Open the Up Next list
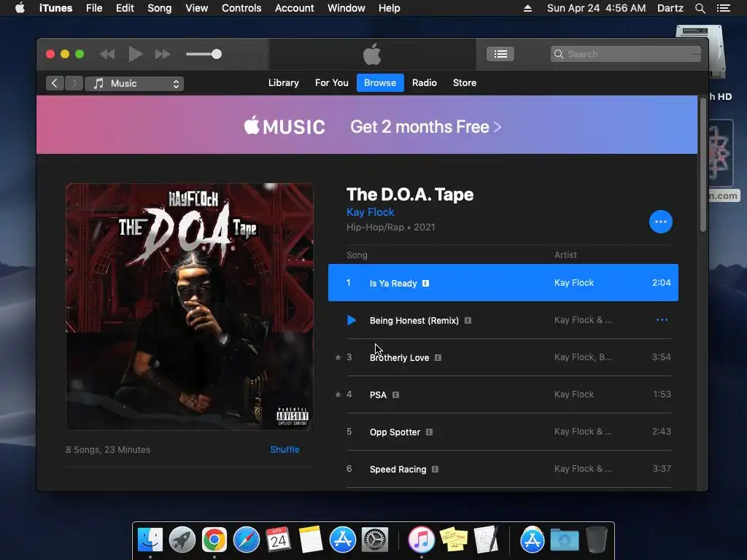 tap(500, 54)
